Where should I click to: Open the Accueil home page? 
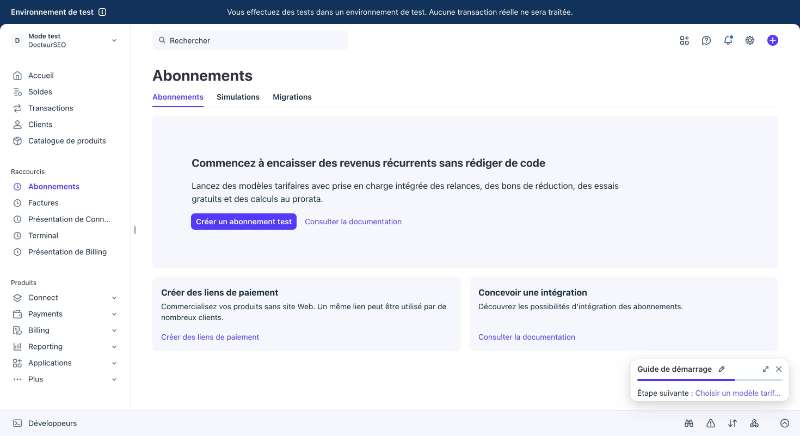tap(41, 75)
